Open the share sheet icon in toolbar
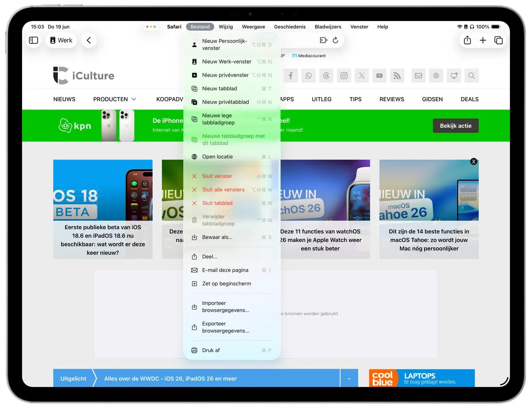The image size is (532, 408). pos(467,40)
